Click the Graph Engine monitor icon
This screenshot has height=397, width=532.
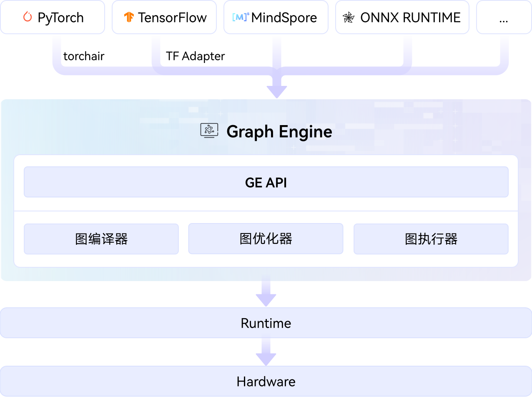pyautogui.click(x=209, y=131)
